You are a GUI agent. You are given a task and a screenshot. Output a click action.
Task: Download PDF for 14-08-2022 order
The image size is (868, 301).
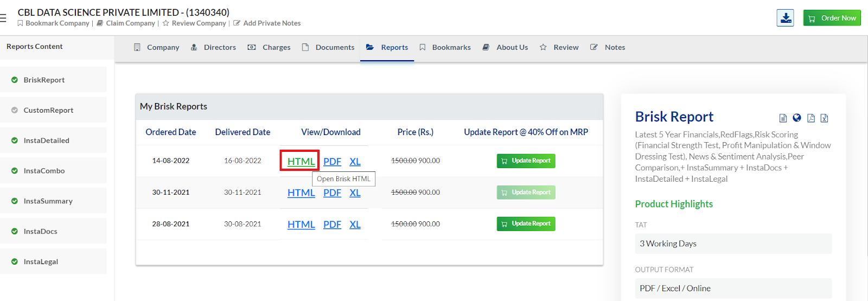click(x=332, y=162)
